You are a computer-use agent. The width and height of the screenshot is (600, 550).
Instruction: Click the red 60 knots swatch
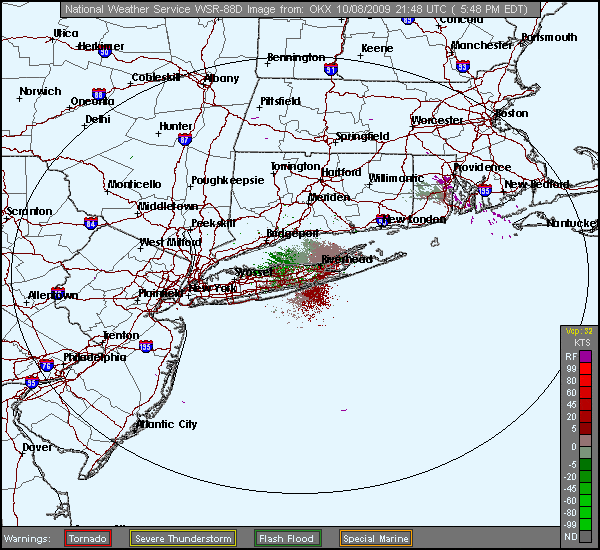(x=585, y=393)
